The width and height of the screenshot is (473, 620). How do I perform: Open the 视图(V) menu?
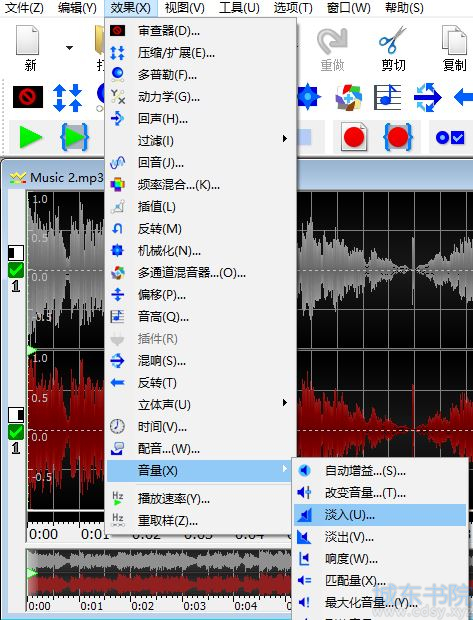coord(185,8)
